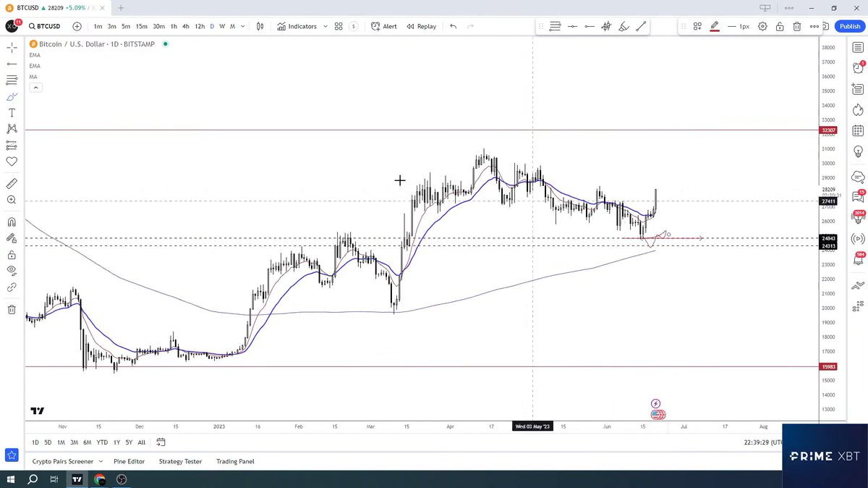Screen dimensions: 868x488
Task: Open the candlestick chart type menu
Action: click(x=261, y=26)
